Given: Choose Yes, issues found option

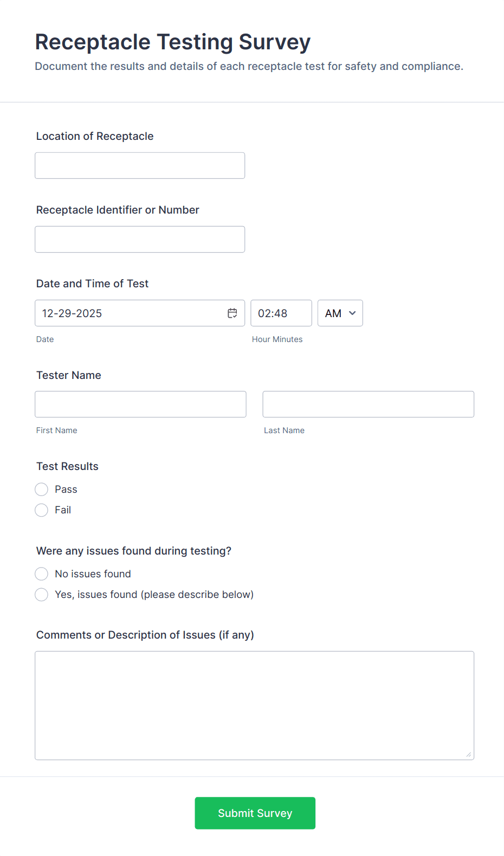Looking at the screenshot, I should coord(42,595).
